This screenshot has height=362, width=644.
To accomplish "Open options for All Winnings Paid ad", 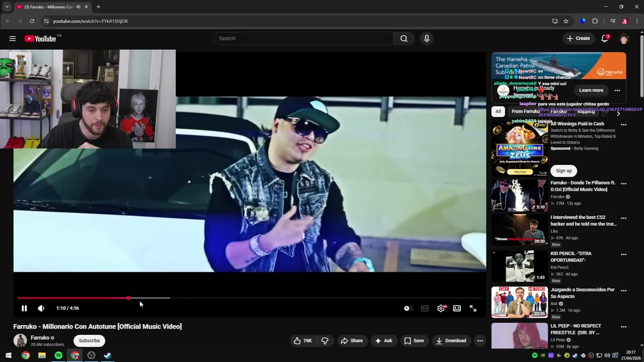I will click(x=624, y=125).
